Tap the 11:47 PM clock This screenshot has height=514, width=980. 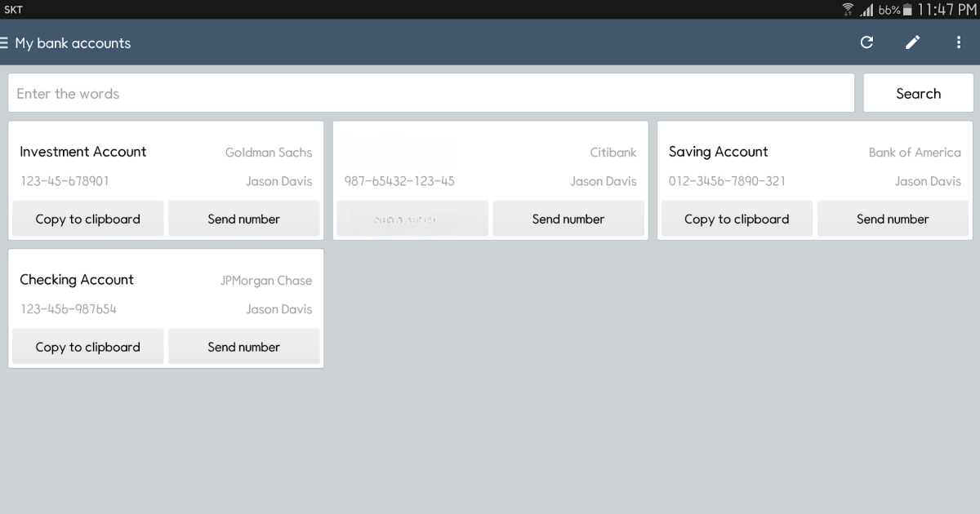(947, 10)
